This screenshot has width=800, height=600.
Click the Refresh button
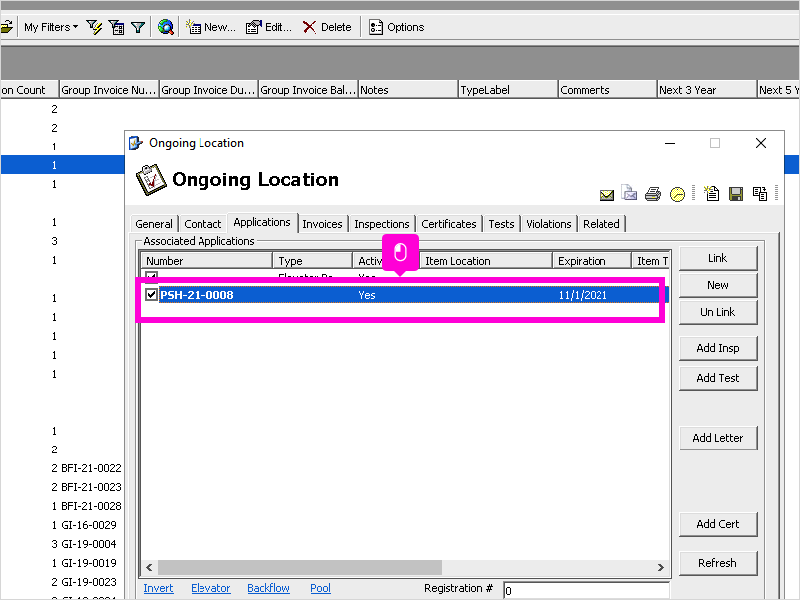[718, 563]
